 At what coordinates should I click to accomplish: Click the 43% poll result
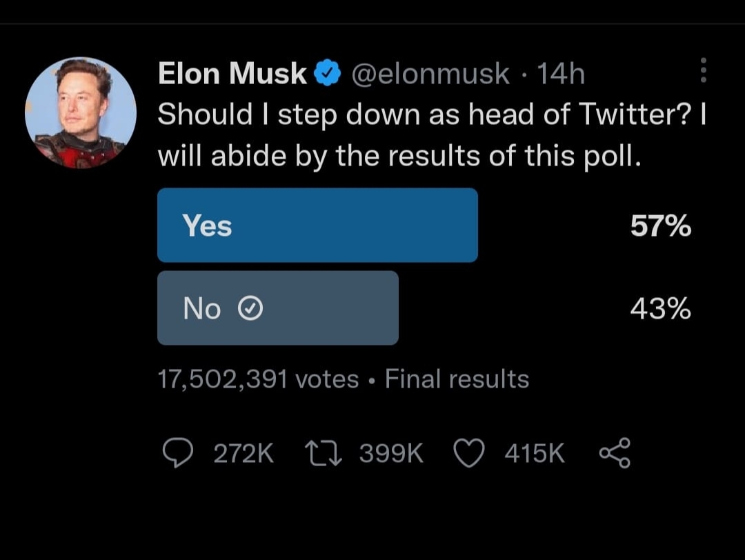pyautogui.click(x=660, y=310)
